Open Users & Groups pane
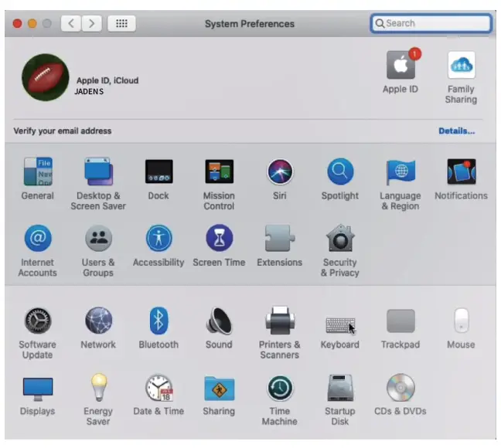 [x=98, y=238]
